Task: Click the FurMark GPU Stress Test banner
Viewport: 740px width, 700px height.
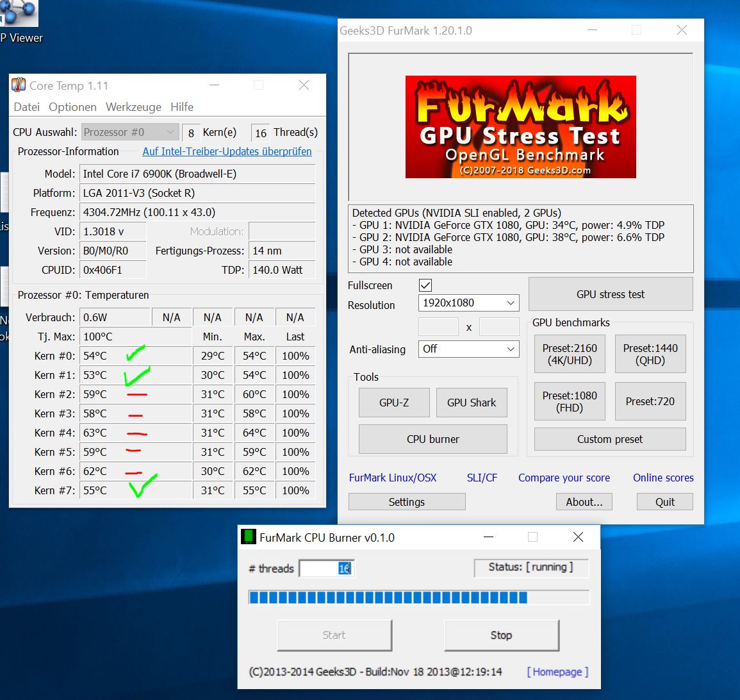Action: (x=520, y=127)
